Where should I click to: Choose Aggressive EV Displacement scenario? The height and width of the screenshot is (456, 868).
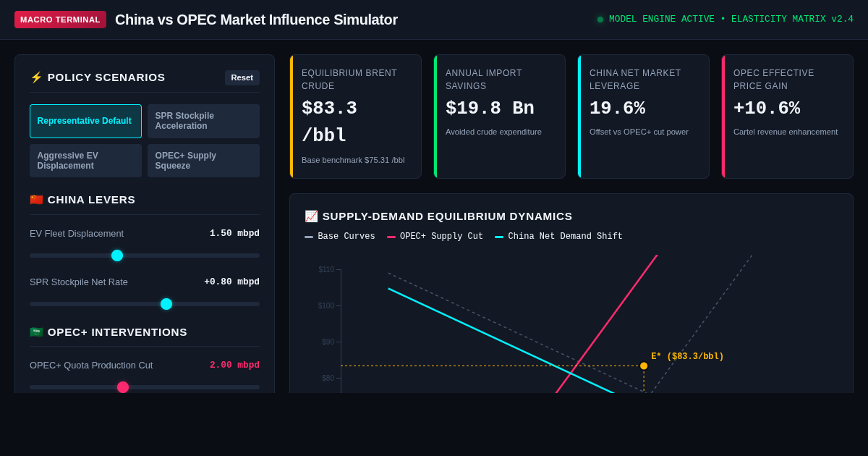click(x=85, y=161)
